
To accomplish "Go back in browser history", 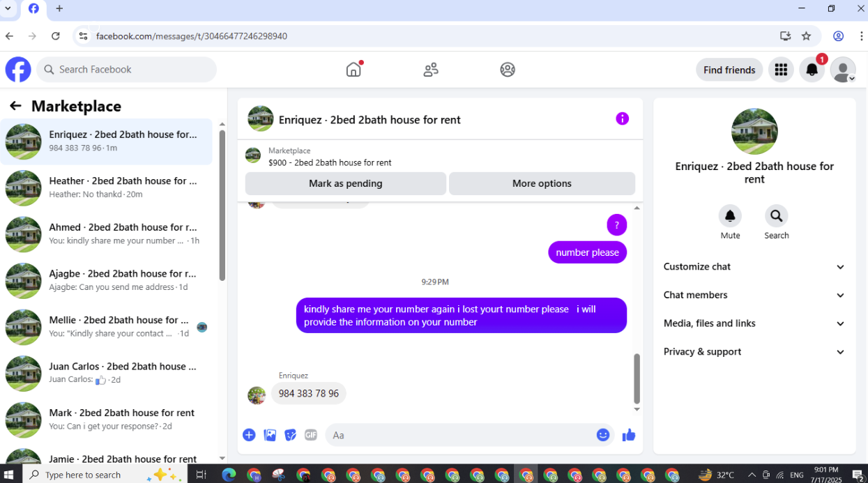I will [x=9, y=36].
